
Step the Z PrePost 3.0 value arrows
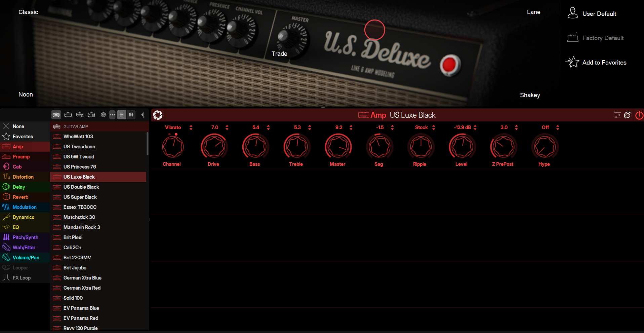pos(516,127)
